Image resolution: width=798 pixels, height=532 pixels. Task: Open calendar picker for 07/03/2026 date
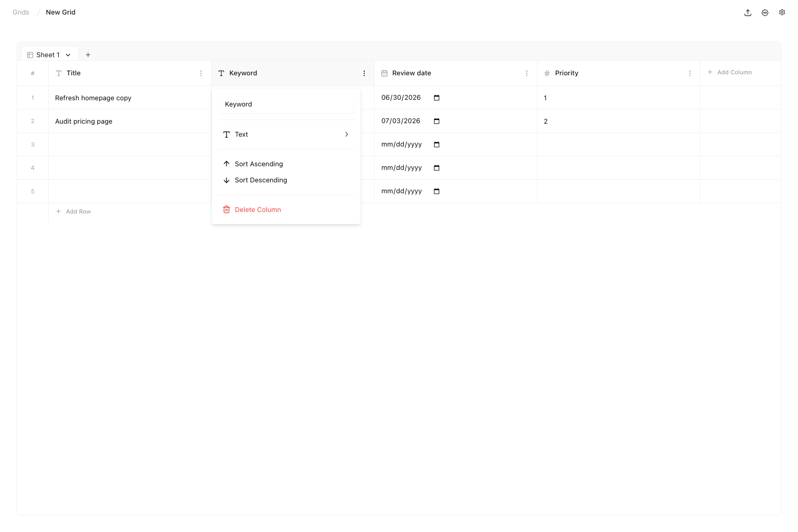pos(436,121)
